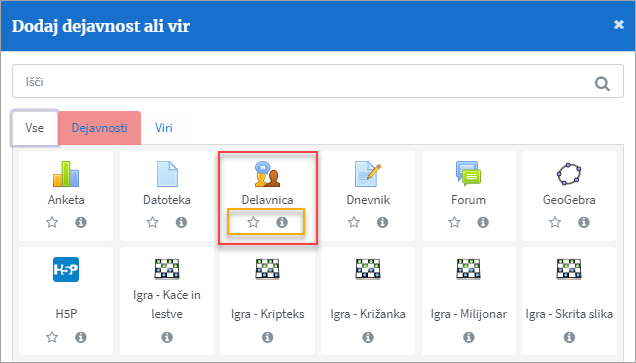This screenshot has width=636, height=363.
Task: Show info for Igra - Skrita slika
Action: click(569, 337)
